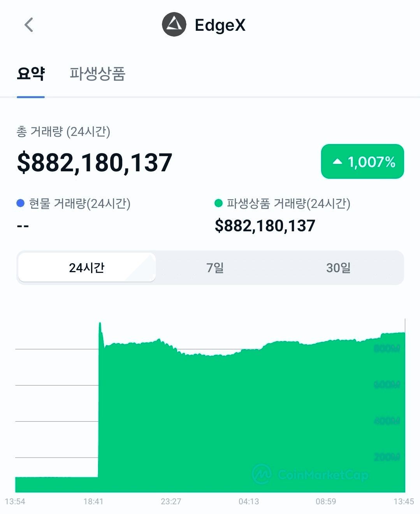Tap the 현물 거래량(24시간) label
The image size is (420, 514).
[80, 203]
